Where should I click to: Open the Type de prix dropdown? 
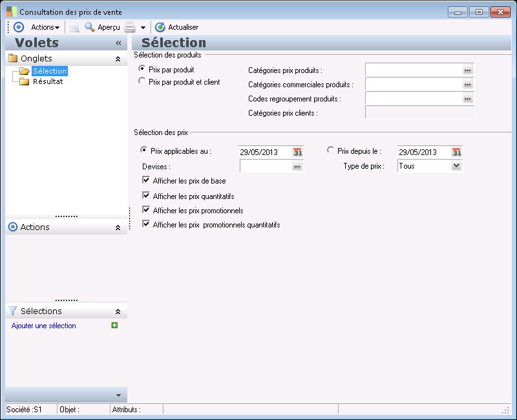coord(456,165)
